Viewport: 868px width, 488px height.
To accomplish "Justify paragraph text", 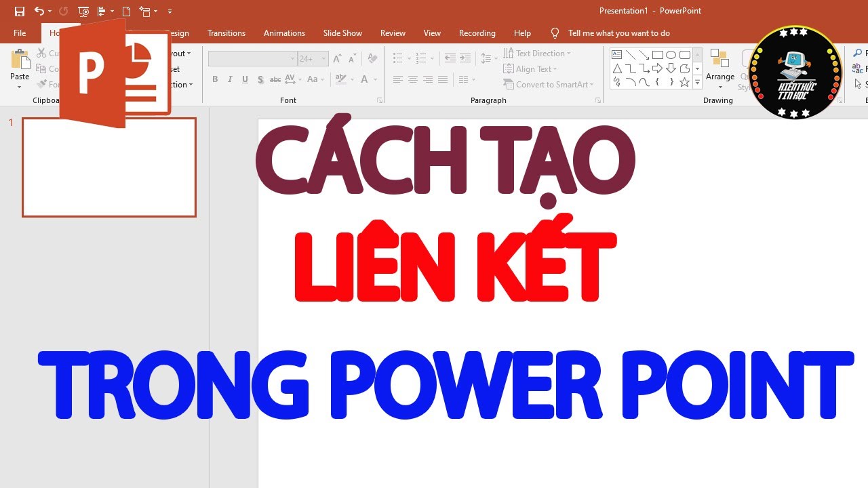I will point(443,80).
